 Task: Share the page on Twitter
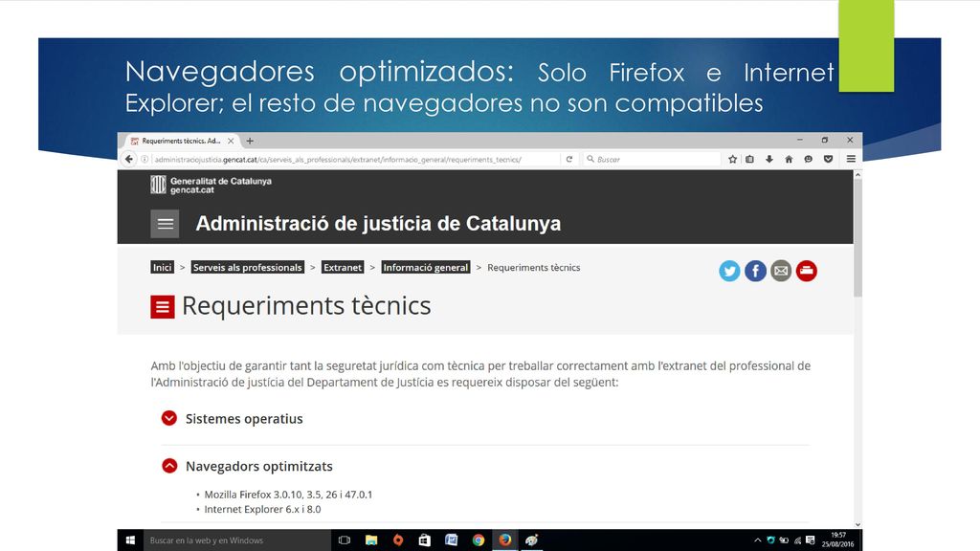tap(729, 271)
